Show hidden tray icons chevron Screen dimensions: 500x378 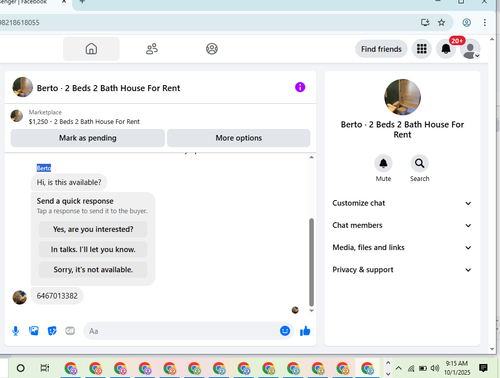(x=399, y=368)
